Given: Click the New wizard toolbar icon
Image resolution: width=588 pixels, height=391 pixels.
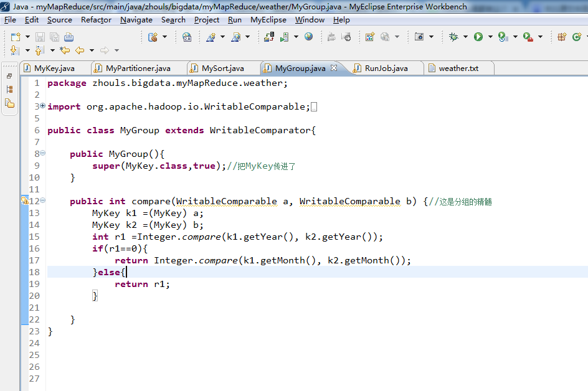Looking at the screenshot, I should click(16, 37).
